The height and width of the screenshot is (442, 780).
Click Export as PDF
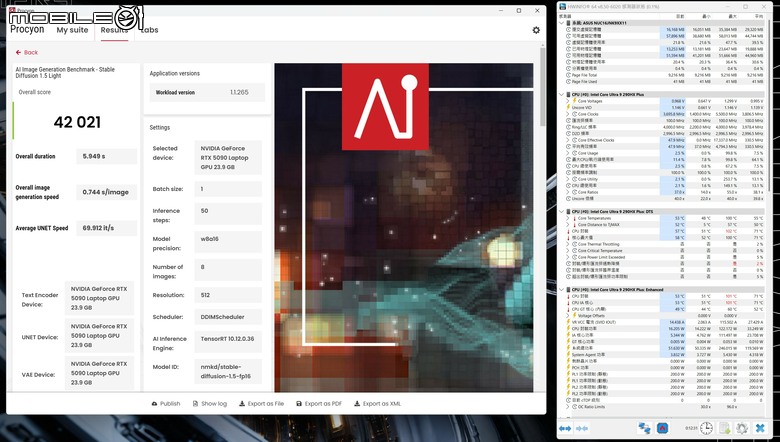click(x=319, y=404)
